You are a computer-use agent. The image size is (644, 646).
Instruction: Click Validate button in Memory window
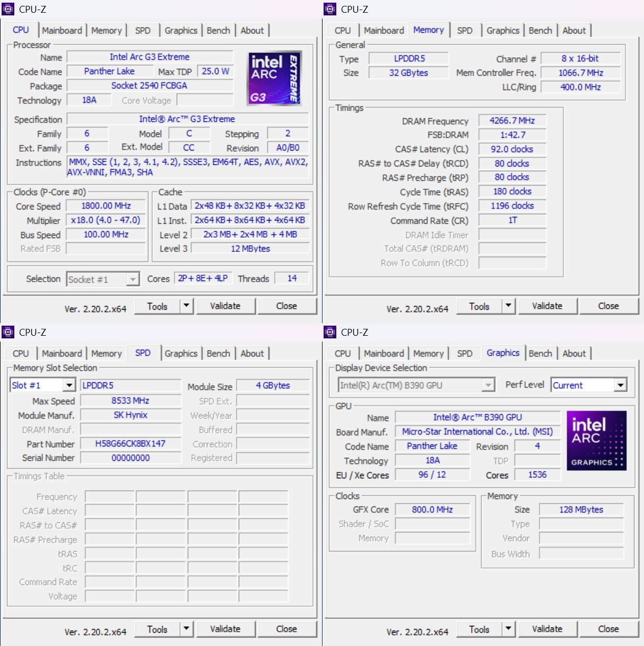(x=547, y=305)
